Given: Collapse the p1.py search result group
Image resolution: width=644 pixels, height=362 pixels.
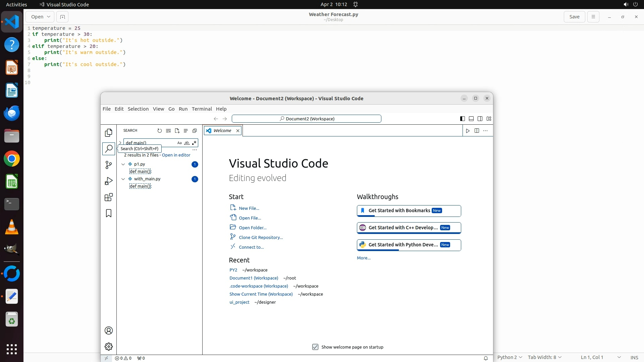Looking at the screenshot, I should pos(123,164).
